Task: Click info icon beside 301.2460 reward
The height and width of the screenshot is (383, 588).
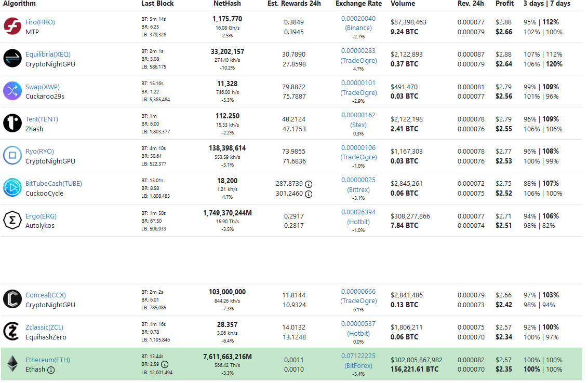Action: tap(309, 194)
